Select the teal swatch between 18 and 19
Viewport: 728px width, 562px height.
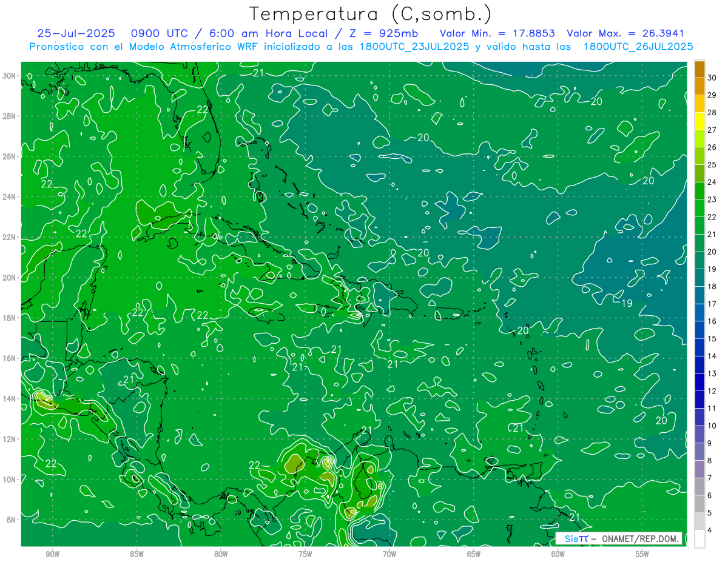pyautogui.click(x=699, y=278)
